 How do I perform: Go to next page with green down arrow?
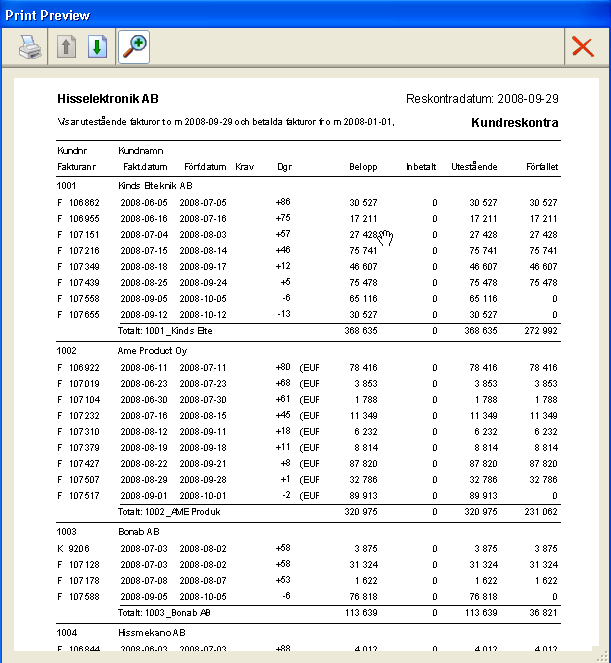97,47
